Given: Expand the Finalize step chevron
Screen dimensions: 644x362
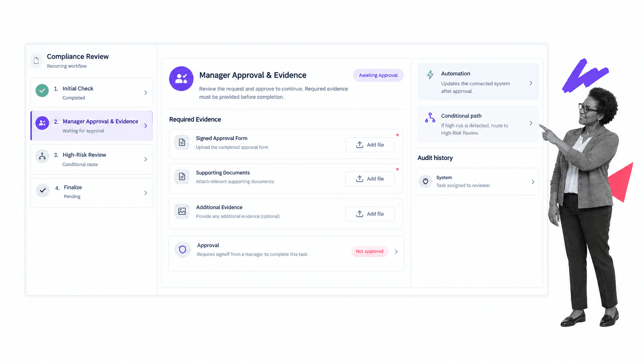Looking at the screenshot, I should (146, 193).
